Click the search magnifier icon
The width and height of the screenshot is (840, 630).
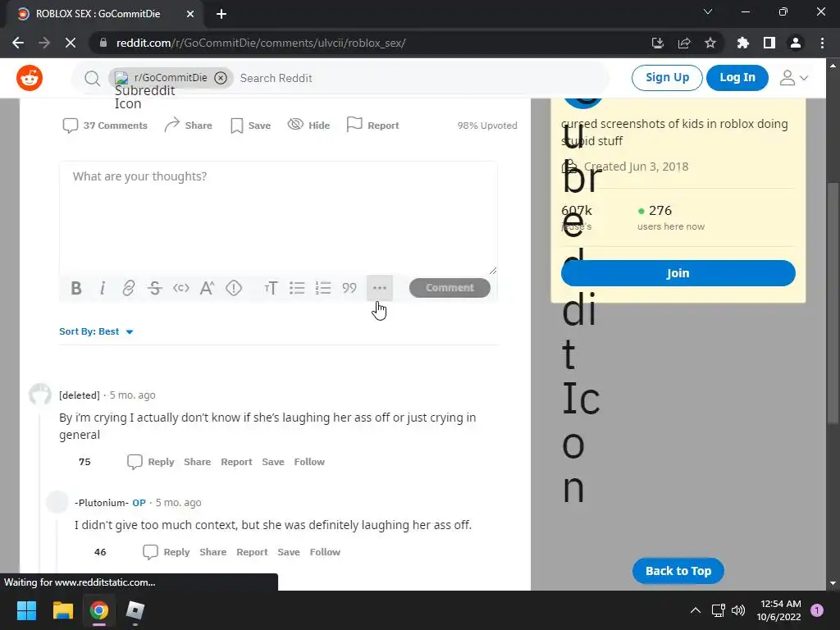[x=92, y=78]
